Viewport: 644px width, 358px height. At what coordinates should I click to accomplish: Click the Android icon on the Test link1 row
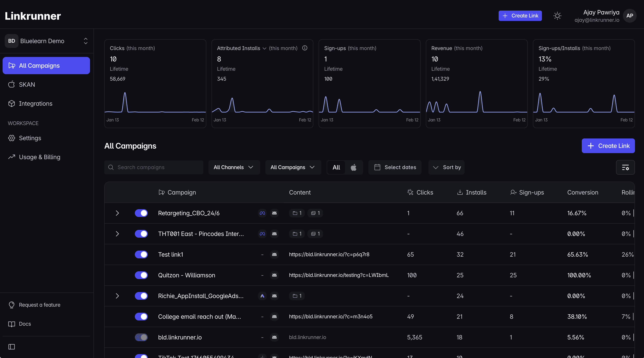pyautogui.click(x=274, y=254)
